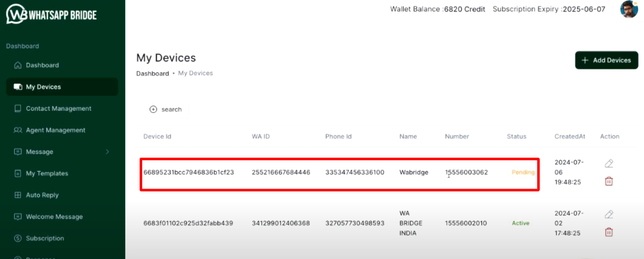The height and width of the screenshot is (259, 644).
Task: Click the My Devices page heading
Action: click(x=166, y=58)
